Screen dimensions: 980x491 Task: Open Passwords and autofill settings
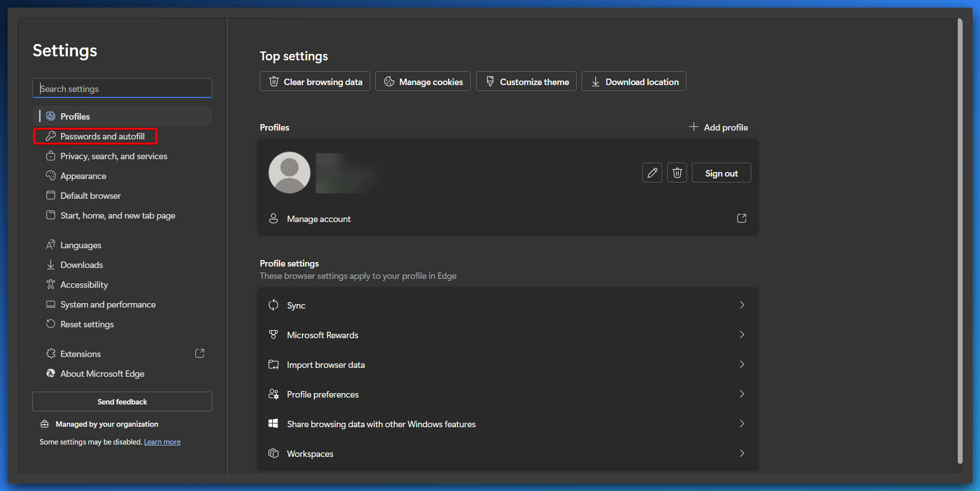click(102, 136)
